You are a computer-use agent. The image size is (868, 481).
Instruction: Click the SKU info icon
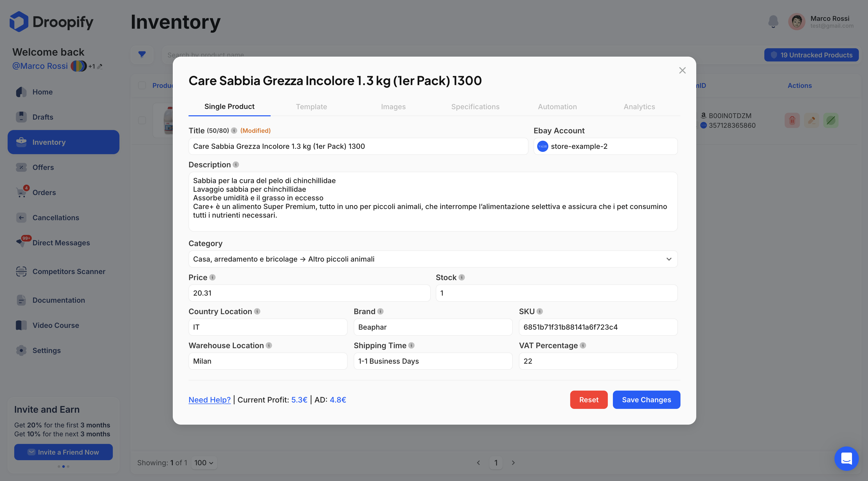pos(540,312)
